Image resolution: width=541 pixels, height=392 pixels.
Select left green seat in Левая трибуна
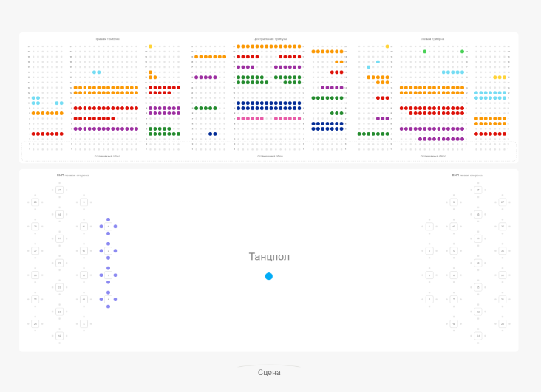pos(424,52)
